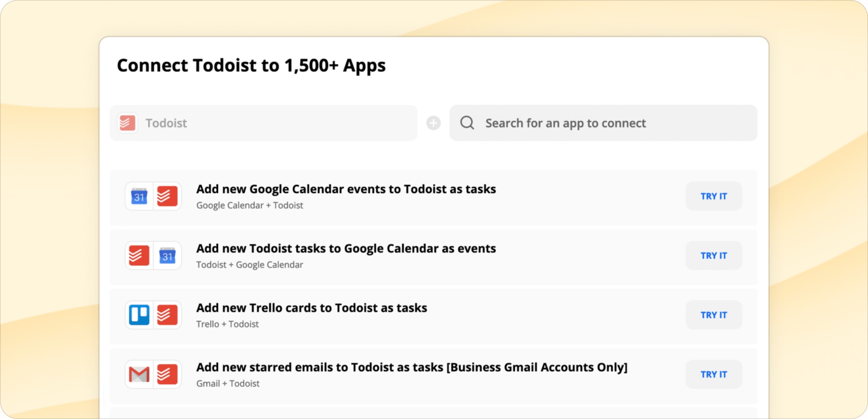Click Todoist icon in the first integration row
Screen dimensions: 868x419
(x=167, y=196)
